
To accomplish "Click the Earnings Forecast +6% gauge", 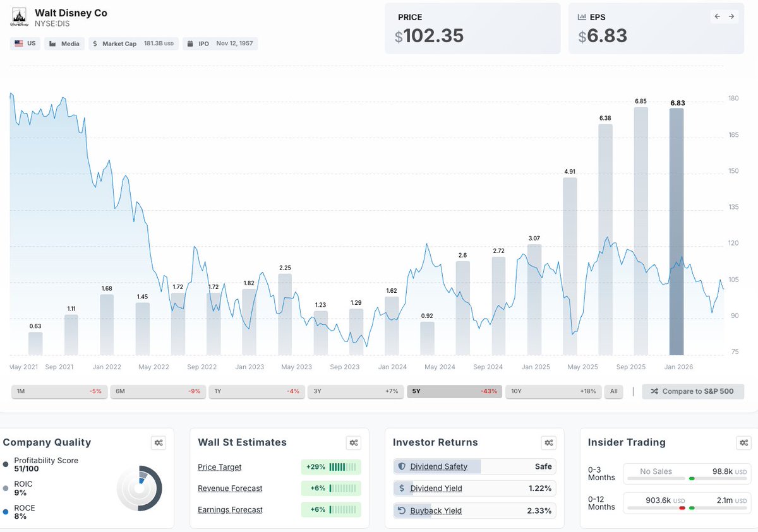I will click(x=331, y=510).
